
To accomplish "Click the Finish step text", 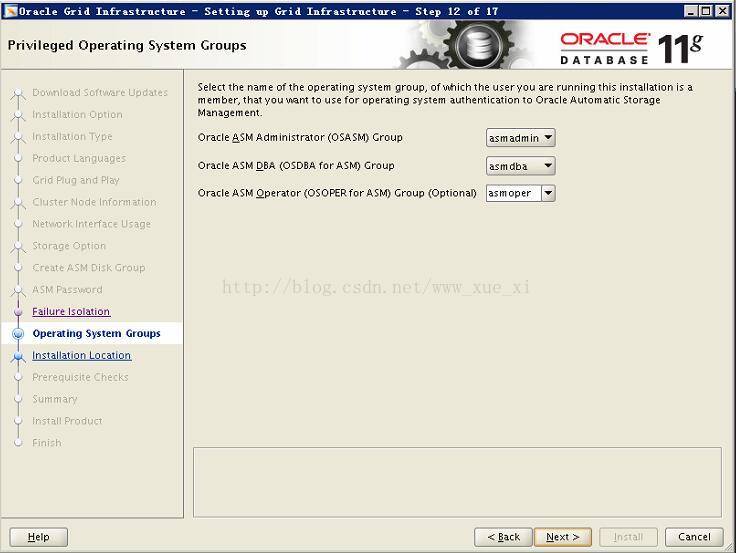I will 46,443.
